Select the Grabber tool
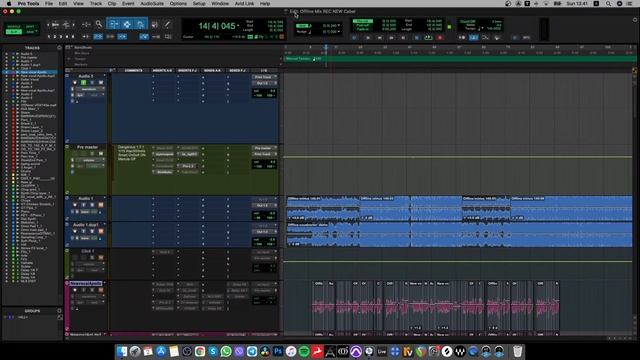The image size is (640, 360). click(140, 24)
